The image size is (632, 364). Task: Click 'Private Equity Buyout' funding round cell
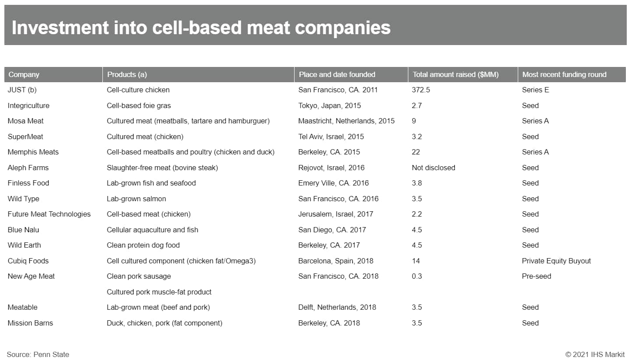tap(556, 261)
